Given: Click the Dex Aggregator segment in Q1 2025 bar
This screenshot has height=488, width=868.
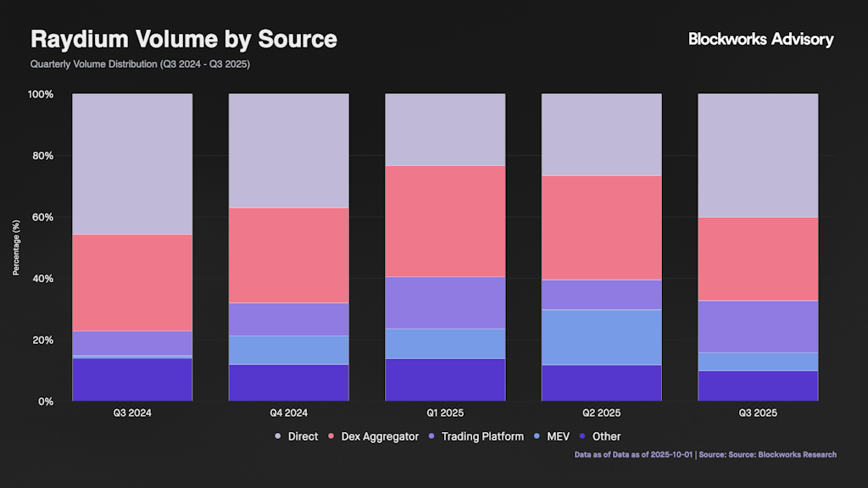Looking at the screenshot, I should pyautogui.click(x=445, y=220).
